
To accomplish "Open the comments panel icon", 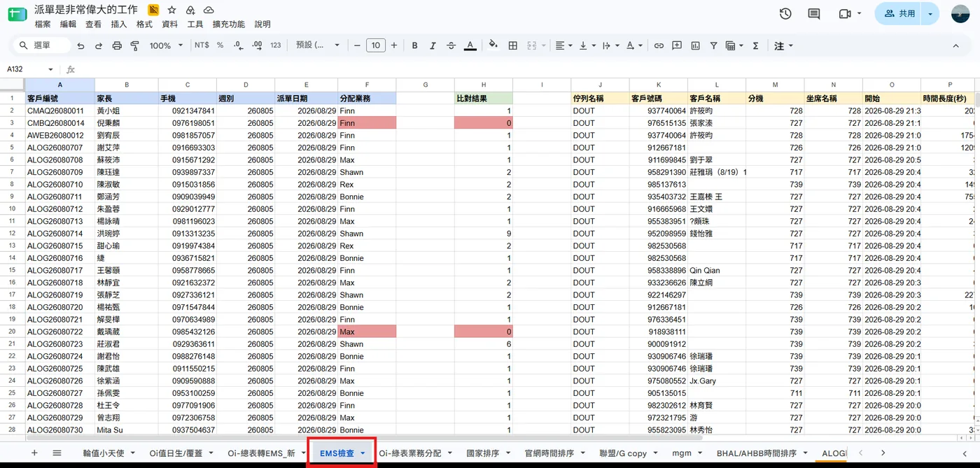I will pos(813,13).
